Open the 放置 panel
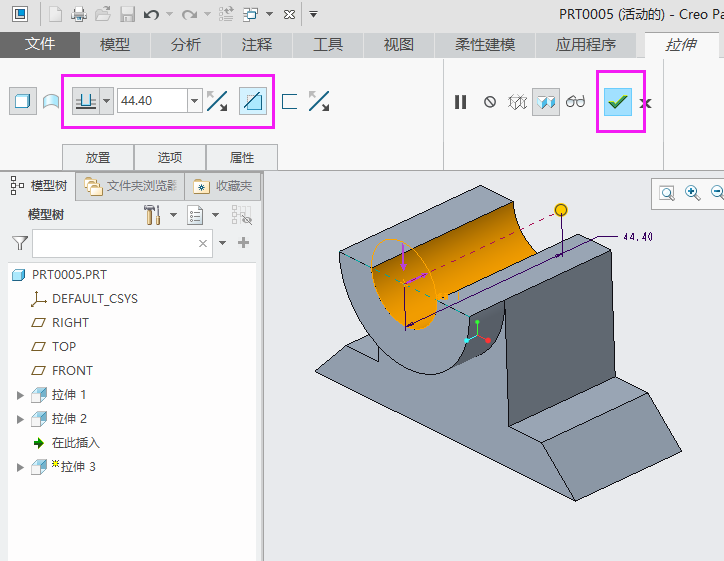 pyautogui.click(x=98, y=157)
